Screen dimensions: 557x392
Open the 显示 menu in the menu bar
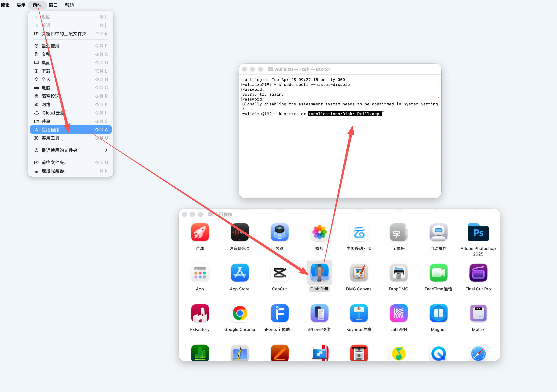21,5
